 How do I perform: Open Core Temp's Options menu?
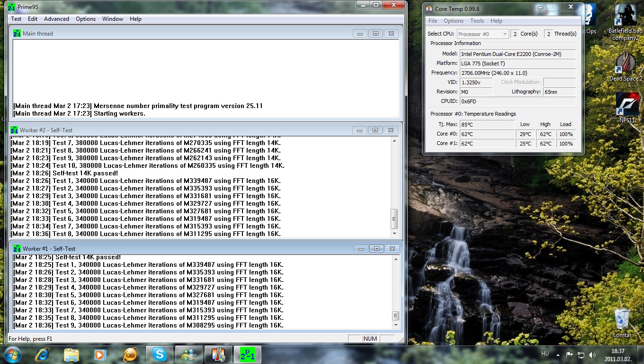point(454,21)
